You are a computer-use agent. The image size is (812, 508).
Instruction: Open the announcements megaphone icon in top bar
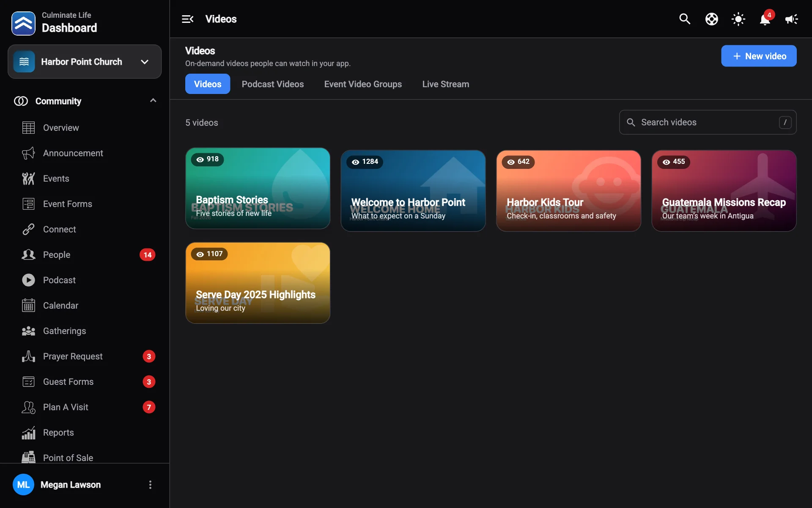[x=791, y=19]
